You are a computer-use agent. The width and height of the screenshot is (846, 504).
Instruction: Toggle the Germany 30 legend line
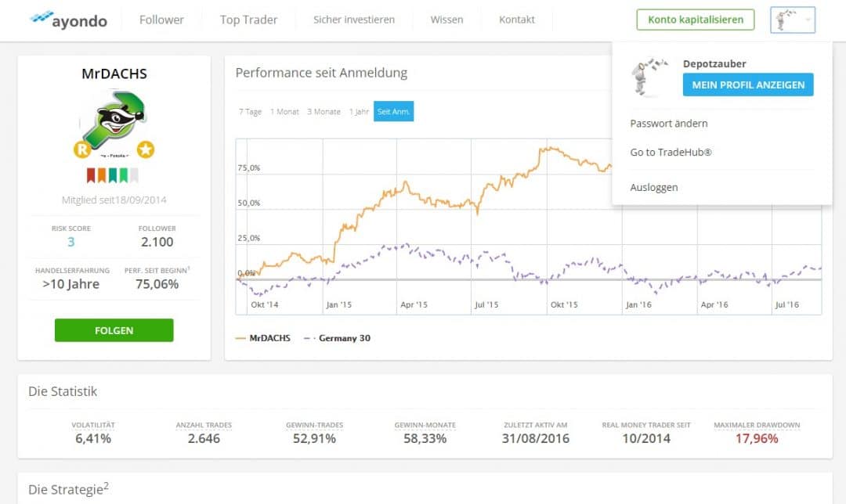(x=337, y=338)
